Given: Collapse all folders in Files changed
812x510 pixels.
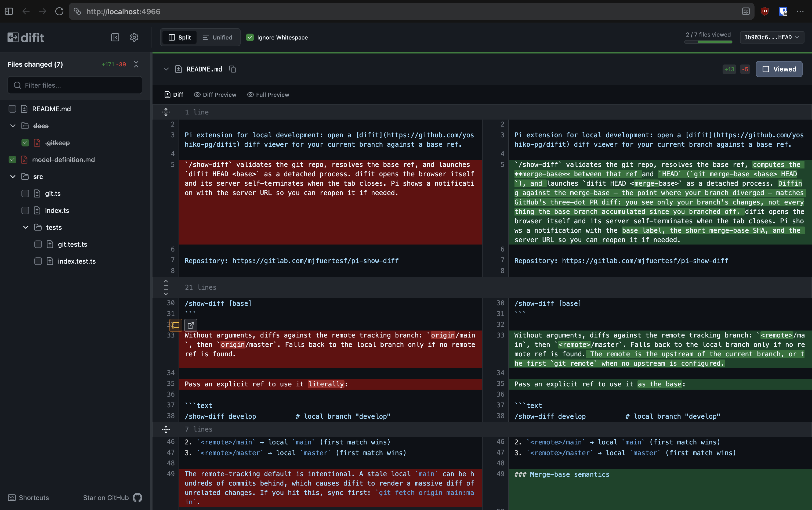Looking at the screenshot, I should pos(136,64).
